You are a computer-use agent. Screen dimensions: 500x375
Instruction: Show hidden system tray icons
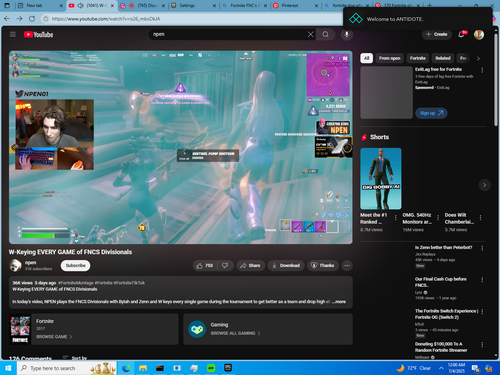[x=441, y=368]
